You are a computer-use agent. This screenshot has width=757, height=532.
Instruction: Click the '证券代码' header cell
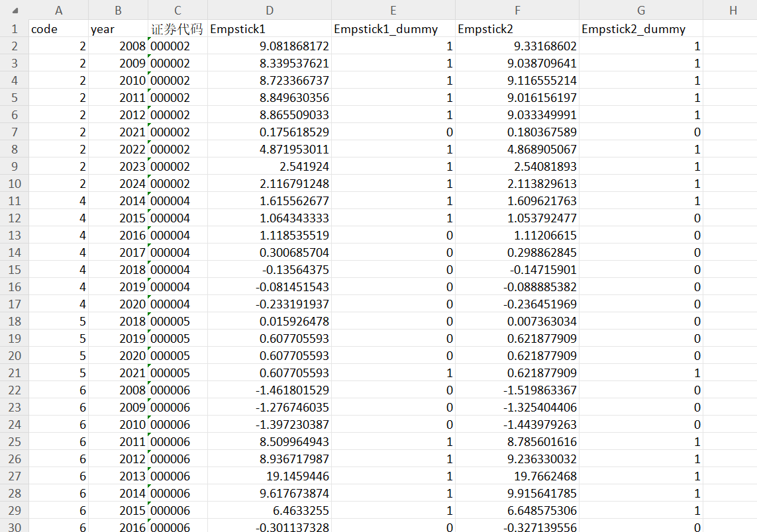[177, 29]
